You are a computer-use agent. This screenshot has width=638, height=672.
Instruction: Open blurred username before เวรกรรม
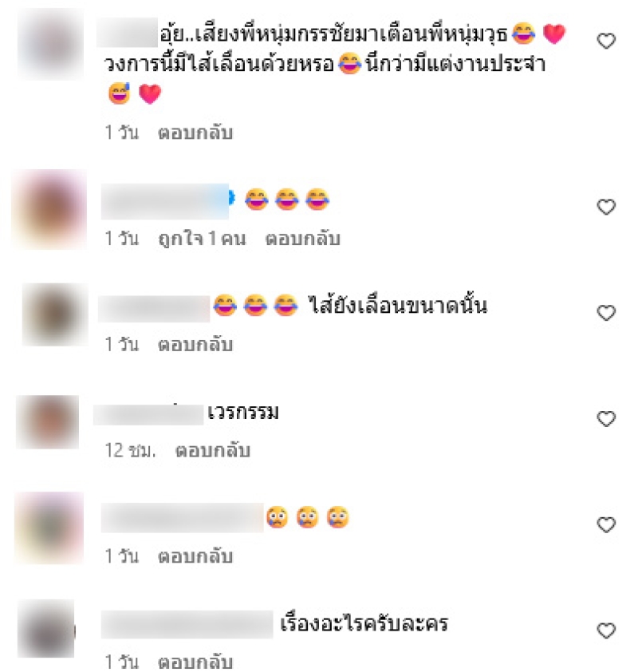click(148, 414)
